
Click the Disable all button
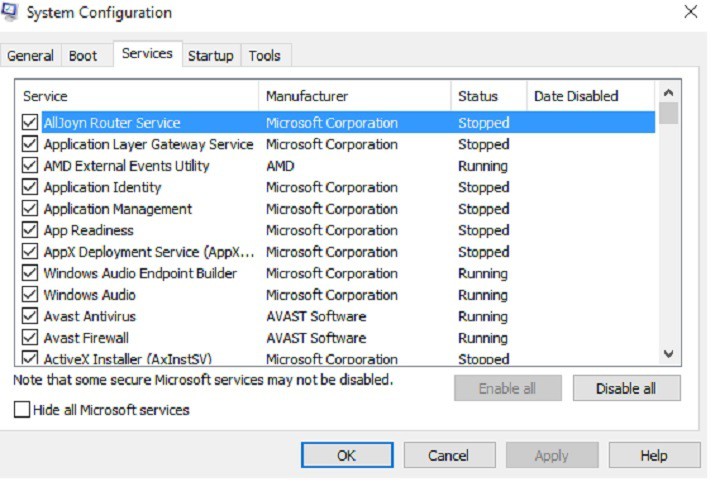[626, 388]
